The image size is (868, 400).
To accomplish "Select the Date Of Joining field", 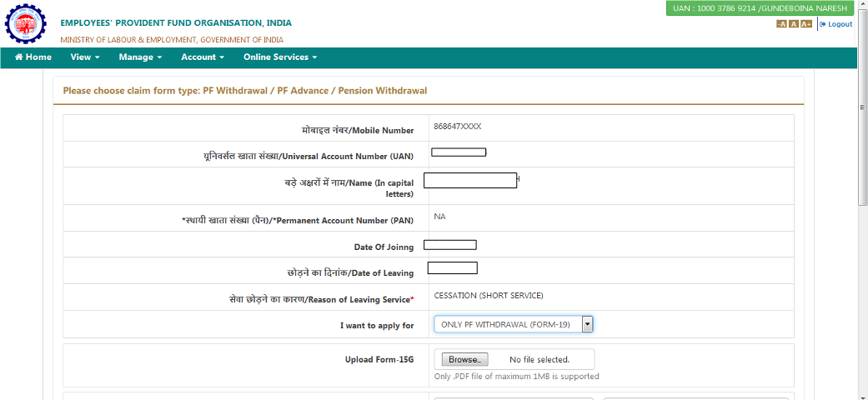I will pos(450,245).
